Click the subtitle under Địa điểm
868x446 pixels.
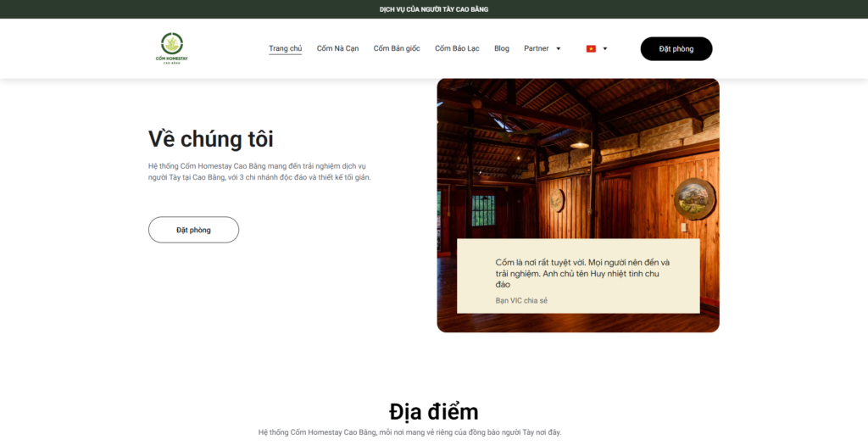pos(409,432)
